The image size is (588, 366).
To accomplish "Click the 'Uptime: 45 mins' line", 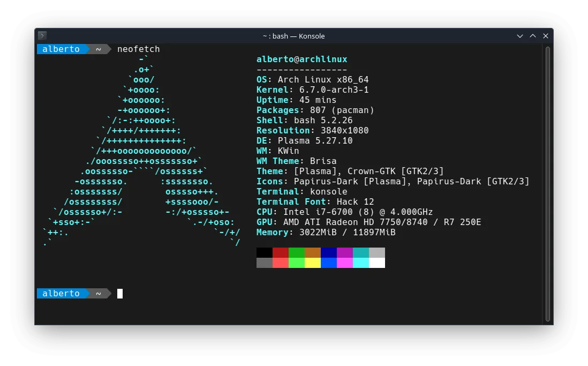I will point(296,100).
